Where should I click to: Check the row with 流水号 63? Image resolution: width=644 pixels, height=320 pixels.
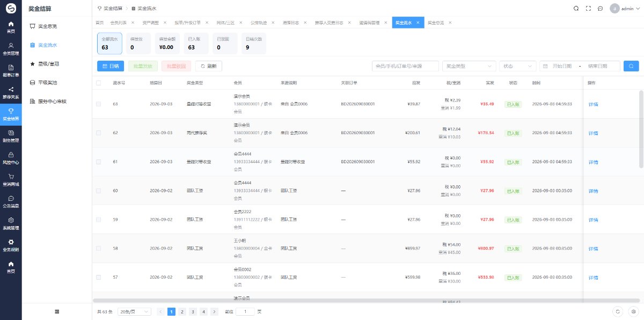[x=98, y=104]
